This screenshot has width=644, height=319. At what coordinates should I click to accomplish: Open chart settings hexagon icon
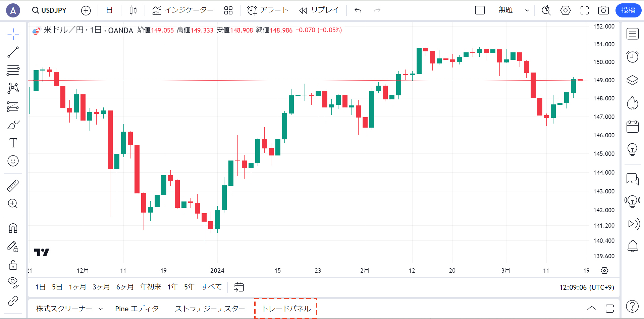(x=566, y=10)
